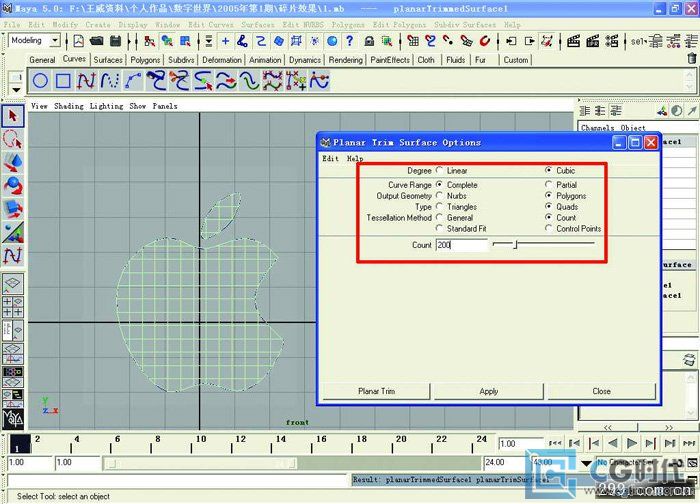700x504 pixels.
Task: Select Triangles type radio button
Action: [440, 207]
